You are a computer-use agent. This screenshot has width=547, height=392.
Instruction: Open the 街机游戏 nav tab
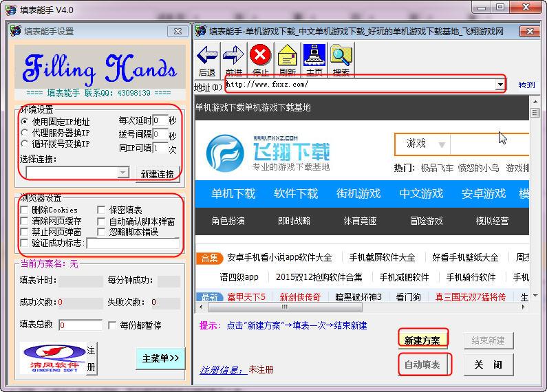click(358, 193)
